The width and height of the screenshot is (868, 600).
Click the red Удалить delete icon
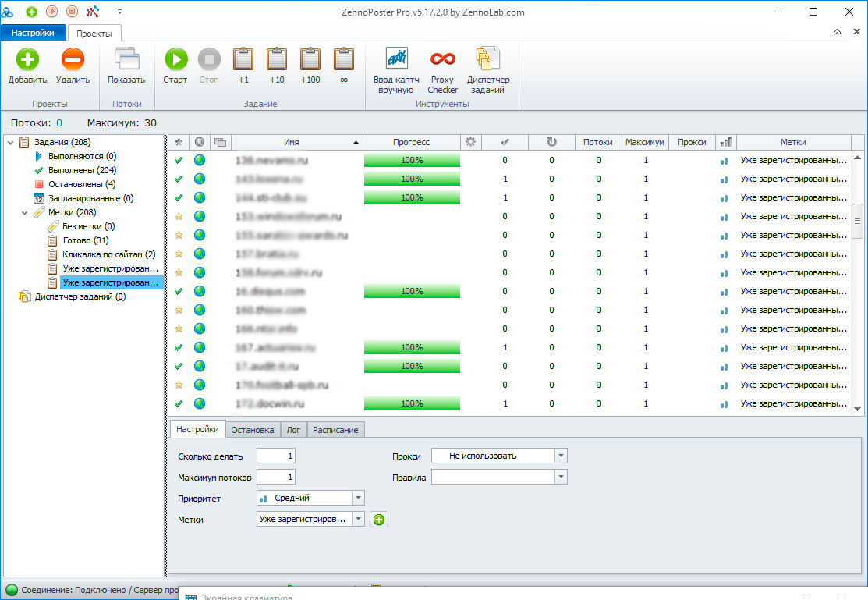pos(73,60)
